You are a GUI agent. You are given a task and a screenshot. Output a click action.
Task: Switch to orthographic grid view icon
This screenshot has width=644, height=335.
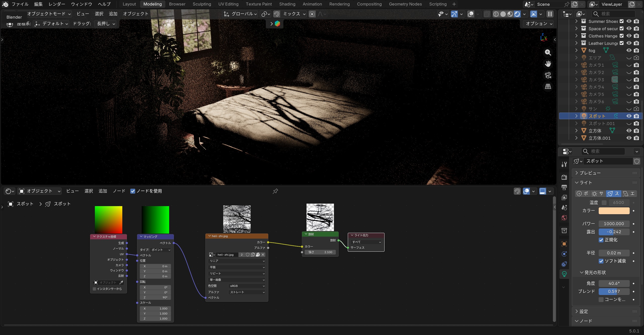coord(548,86)
